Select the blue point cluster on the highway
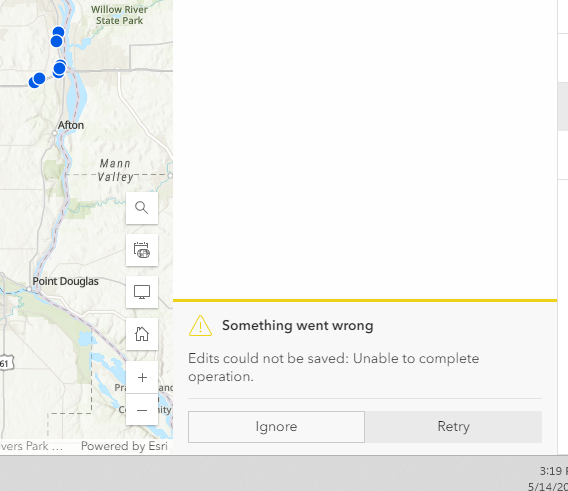 pyautogui.click(x=59, y=69)
